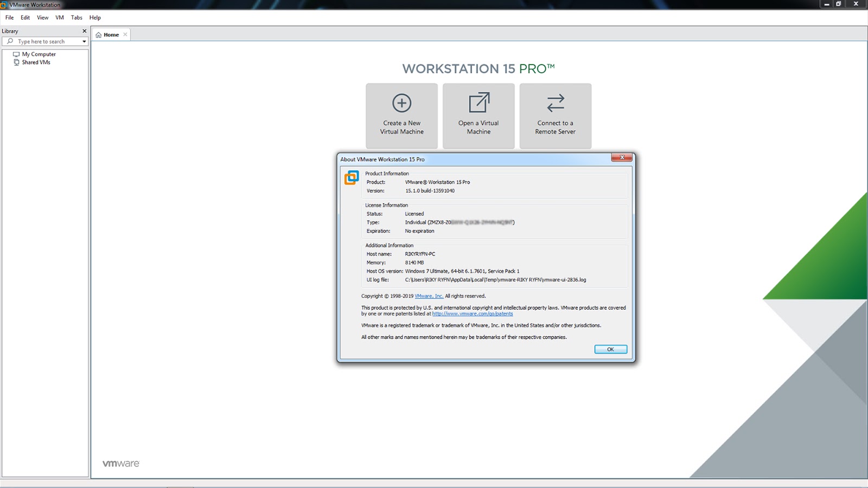Select the My Computer monitor icon
868x488 pixels.
coord(17,54)
